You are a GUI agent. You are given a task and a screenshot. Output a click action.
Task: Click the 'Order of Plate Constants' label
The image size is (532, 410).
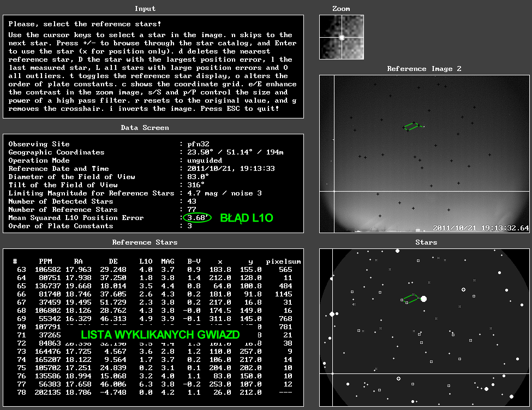pos(61,225)
